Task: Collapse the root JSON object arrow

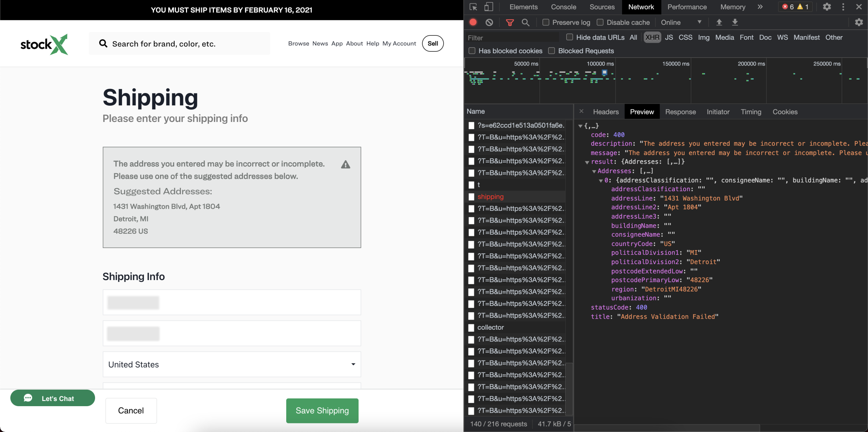Action: pyautogui.click(x=580, y=126)
